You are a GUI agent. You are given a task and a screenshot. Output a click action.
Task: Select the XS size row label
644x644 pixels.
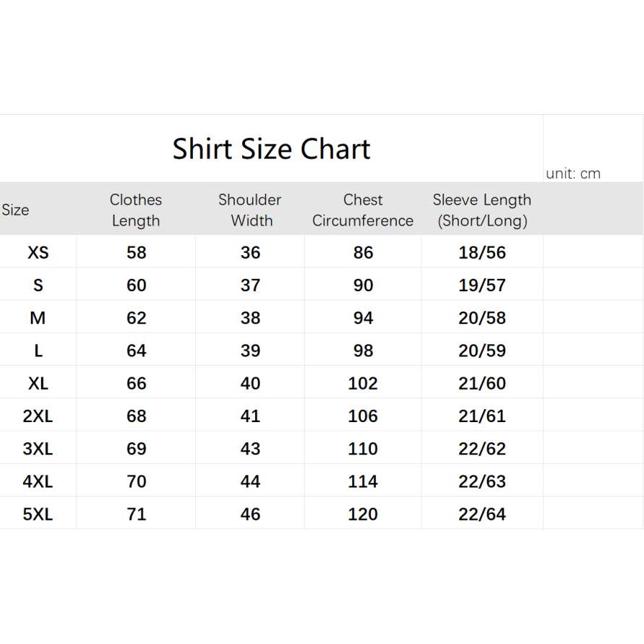coord(38,252)
